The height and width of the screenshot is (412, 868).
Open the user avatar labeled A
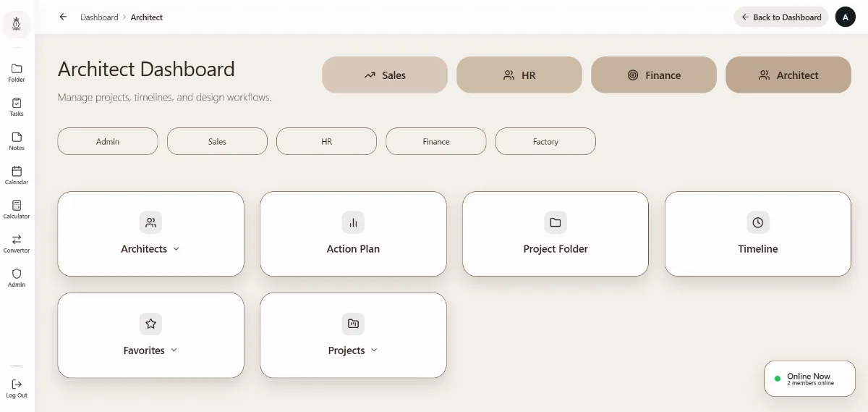(x=846, y=17)
